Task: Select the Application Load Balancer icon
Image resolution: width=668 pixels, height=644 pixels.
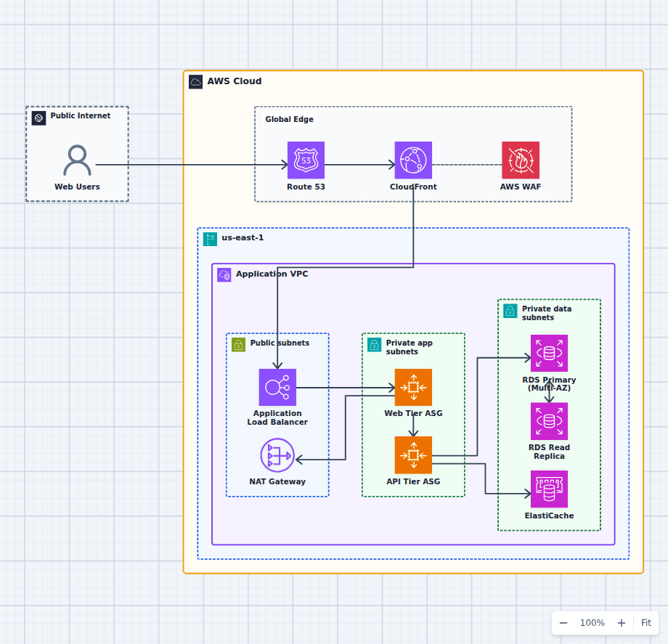Action: tap(277, 387)
